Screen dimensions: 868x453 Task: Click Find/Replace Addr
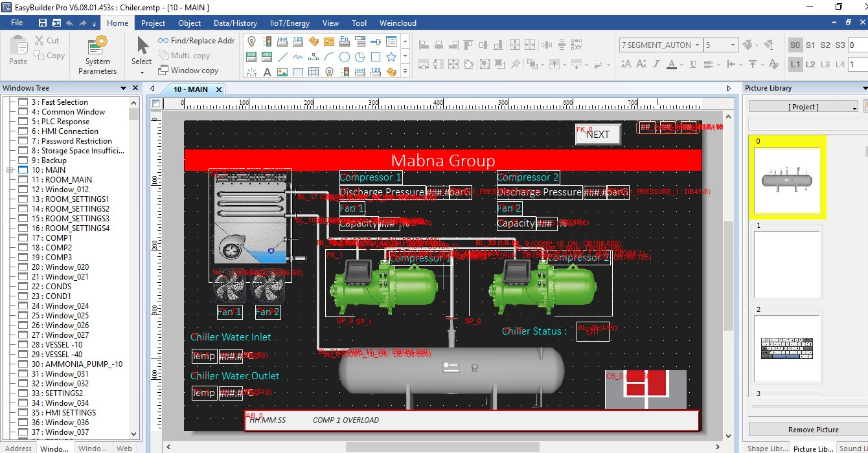(x=196, y=40)
